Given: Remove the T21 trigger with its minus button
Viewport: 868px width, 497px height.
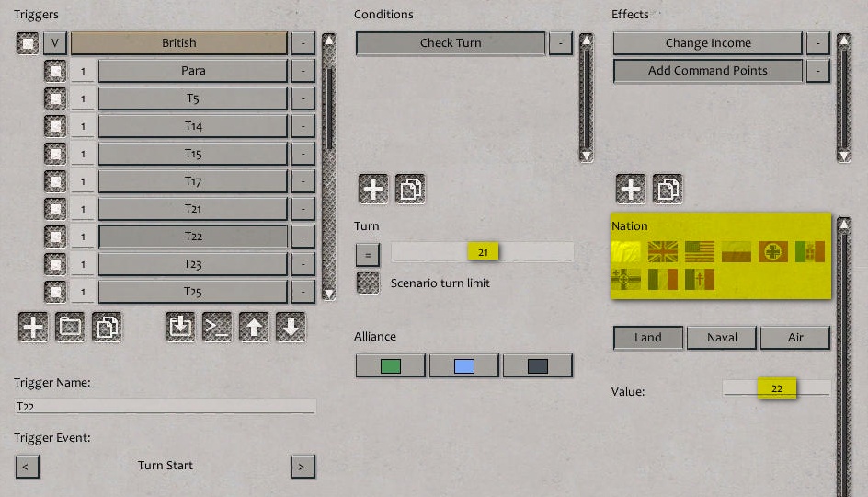Looking at the screenshot, I should [x=303, y=210].
